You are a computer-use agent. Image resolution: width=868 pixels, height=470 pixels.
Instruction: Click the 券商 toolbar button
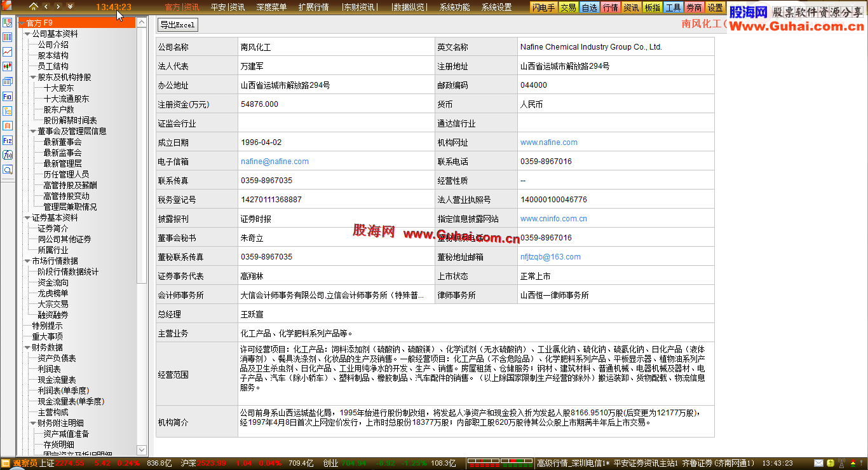coord(694,8)
